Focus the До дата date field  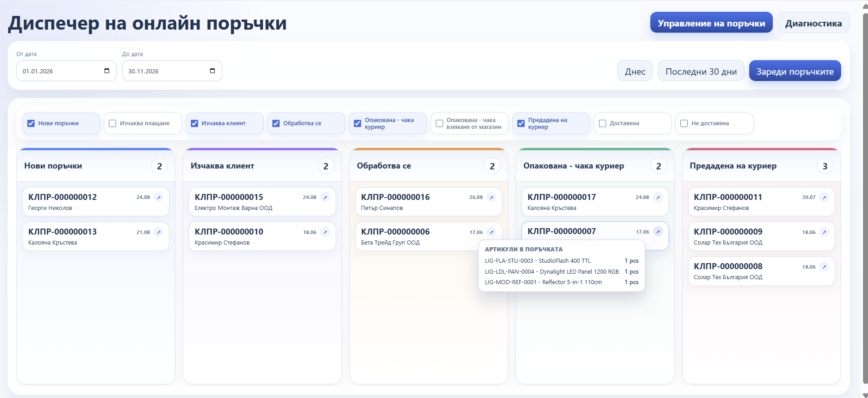(x=172, y=71)
